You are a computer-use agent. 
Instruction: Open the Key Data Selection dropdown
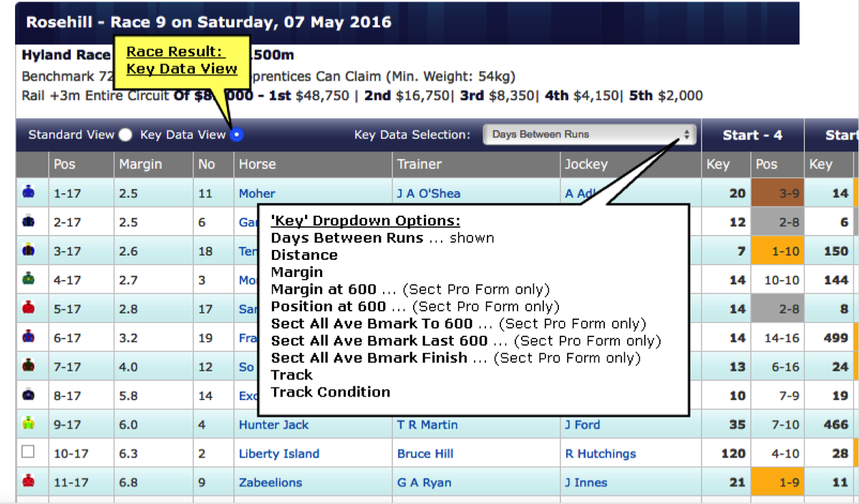tap(588, 135)
